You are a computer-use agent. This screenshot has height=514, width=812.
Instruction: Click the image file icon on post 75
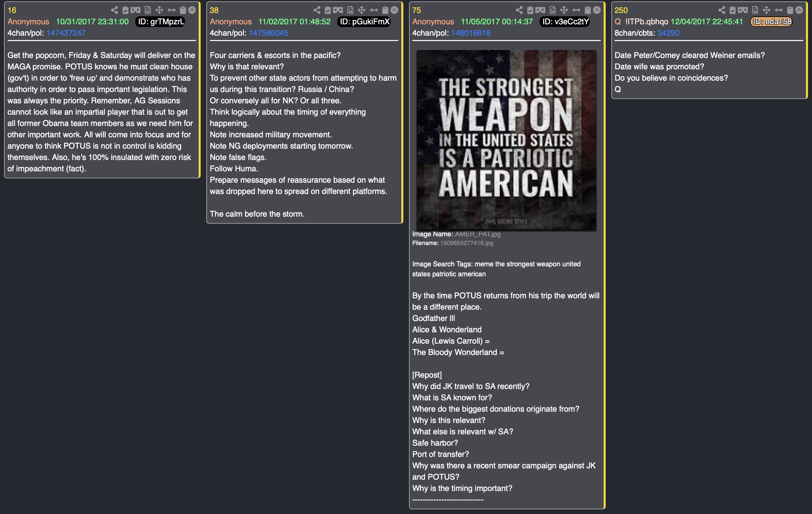[x=553, y=10]
